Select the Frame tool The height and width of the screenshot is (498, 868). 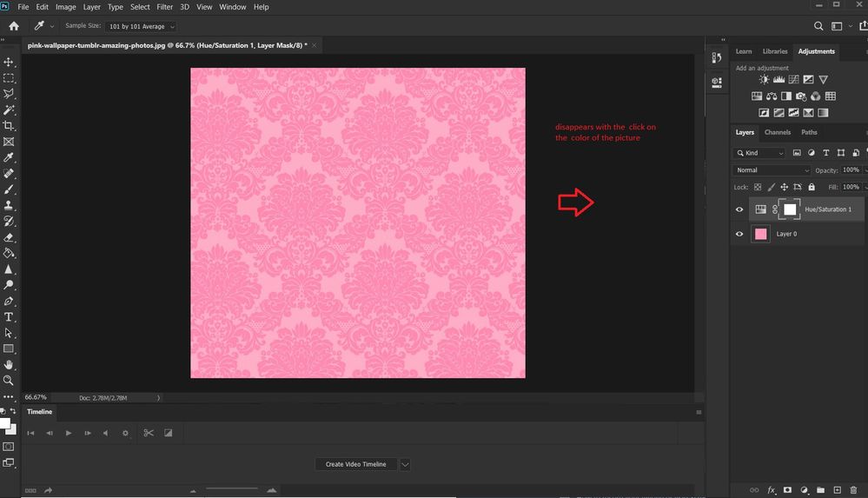(9, 142)
